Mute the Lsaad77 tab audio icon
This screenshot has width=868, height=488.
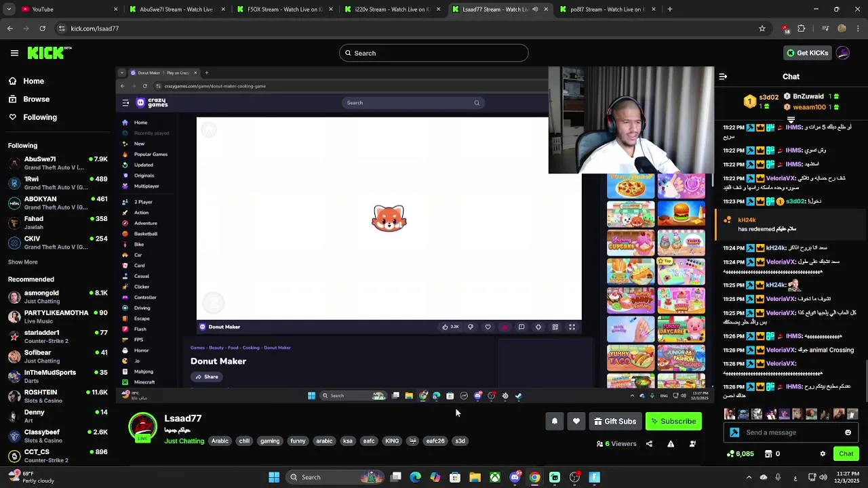pos(535,9)
